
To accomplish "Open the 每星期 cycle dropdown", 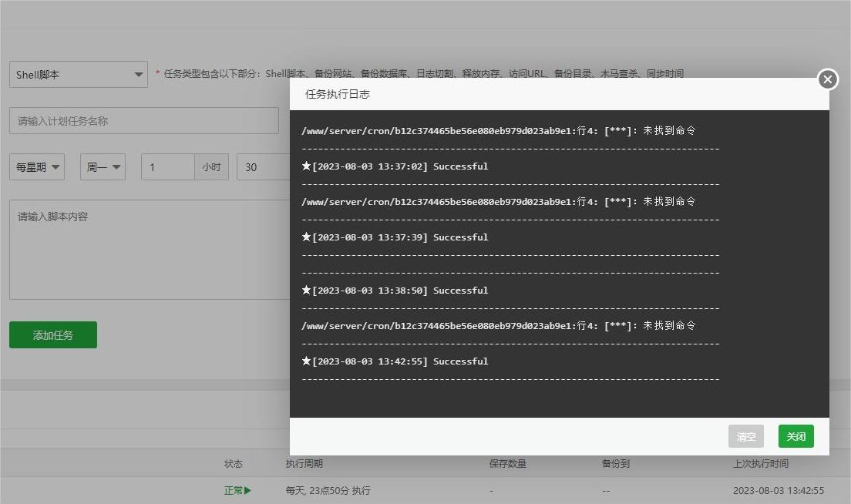I will pyautogui.click(x=37, y=167).
